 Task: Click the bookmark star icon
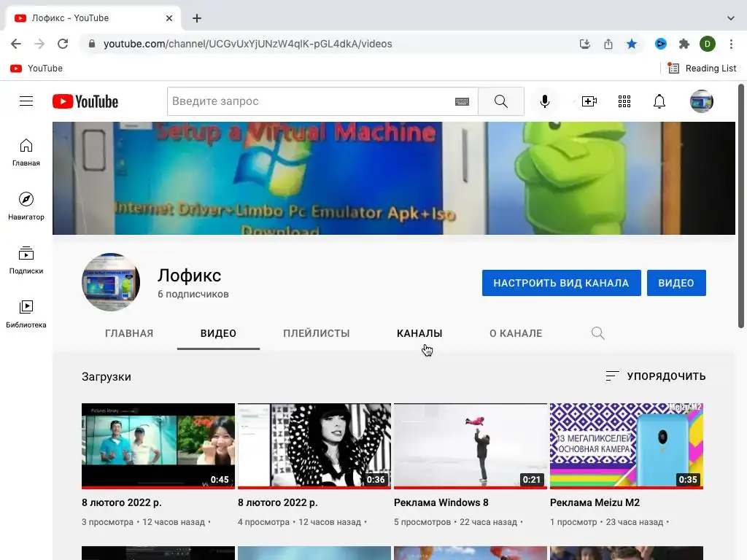[x=632, y=44]
